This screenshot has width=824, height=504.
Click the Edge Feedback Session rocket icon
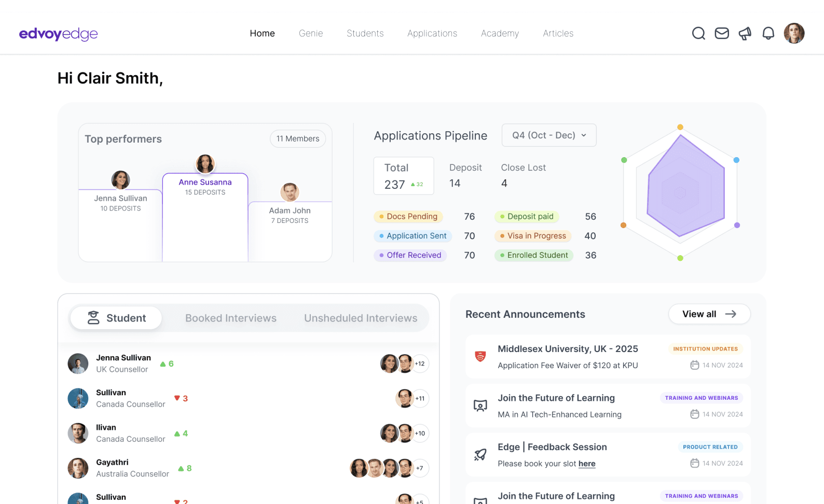click(480, 455)
